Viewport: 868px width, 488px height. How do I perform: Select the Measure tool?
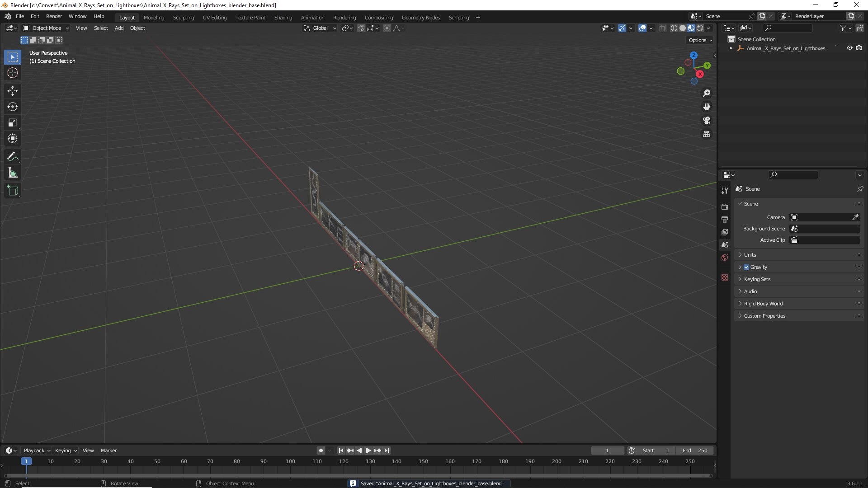coord(13,173)
